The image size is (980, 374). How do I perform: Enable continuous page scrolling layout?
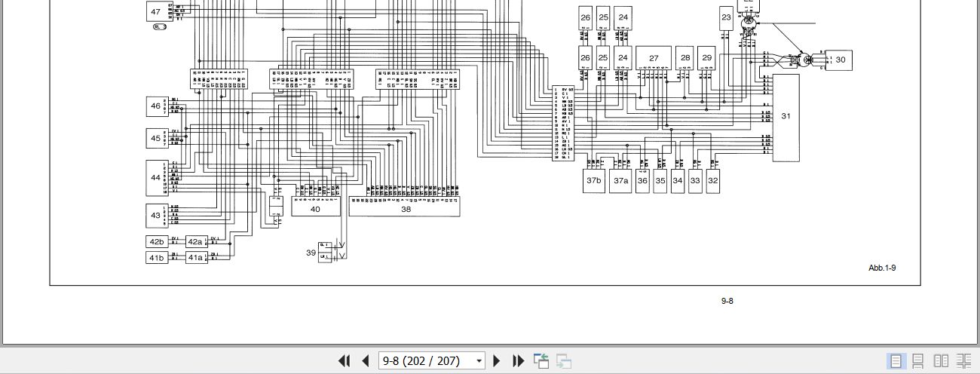click(x=918, y=361)
